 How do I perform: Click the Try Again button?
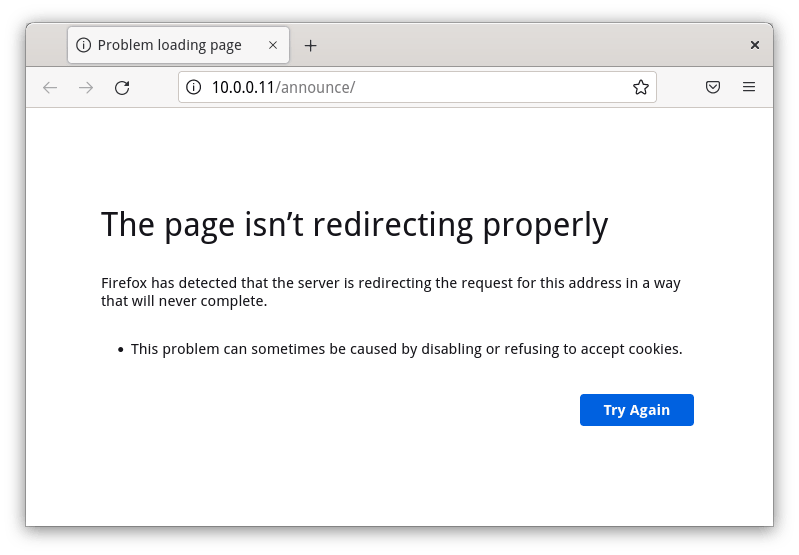636,410
